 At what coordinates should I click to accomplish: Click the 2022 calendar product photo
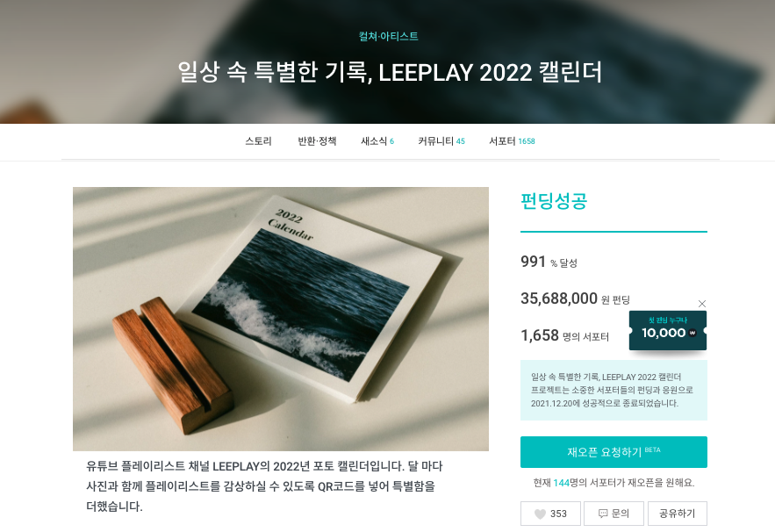tap(281, 319)
